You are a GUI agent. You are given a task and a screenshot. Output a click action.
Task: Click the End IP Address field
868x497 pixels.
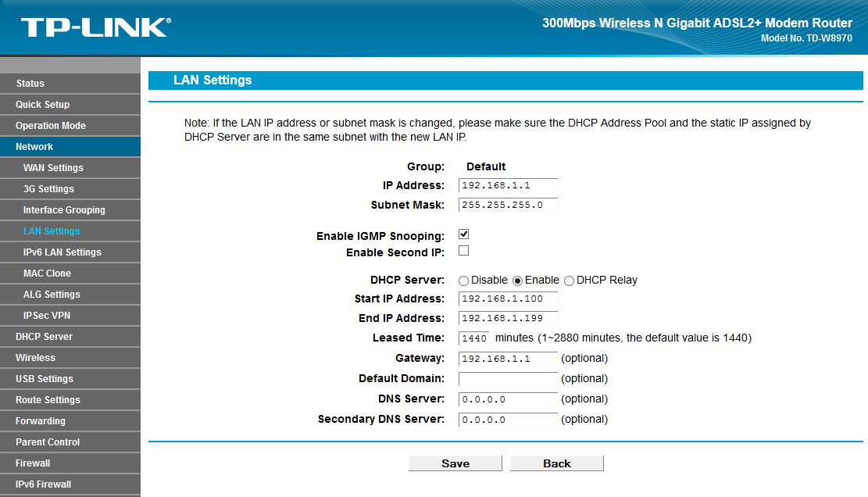click(x=508, y=318)
